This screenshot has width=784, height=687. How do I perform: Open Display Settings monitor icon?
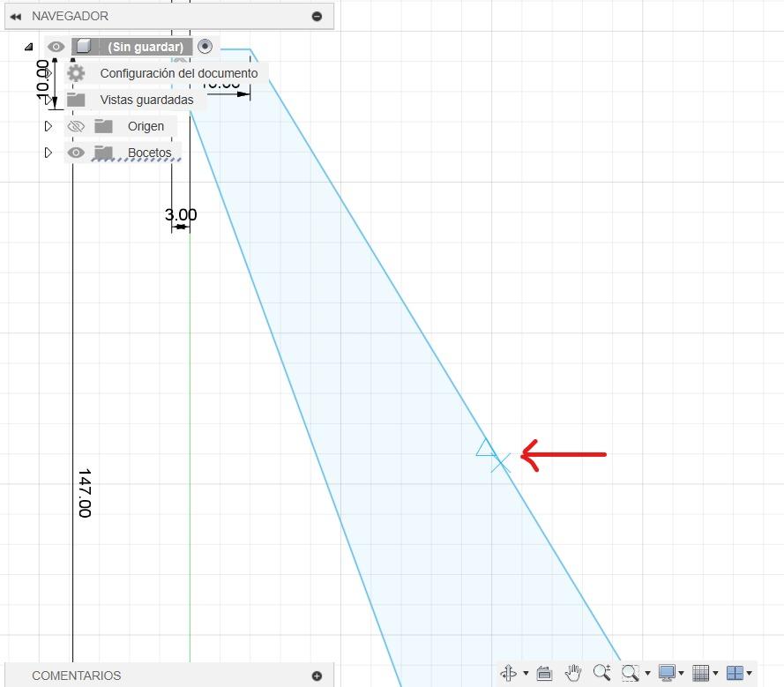pos(667,673)
